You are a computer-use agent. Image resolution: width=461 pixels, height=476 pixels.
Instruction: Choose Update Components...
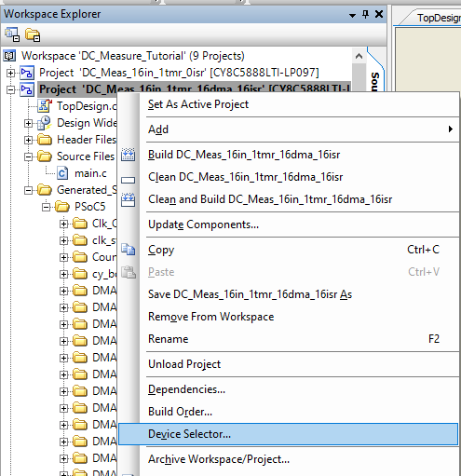coord(289,224)
